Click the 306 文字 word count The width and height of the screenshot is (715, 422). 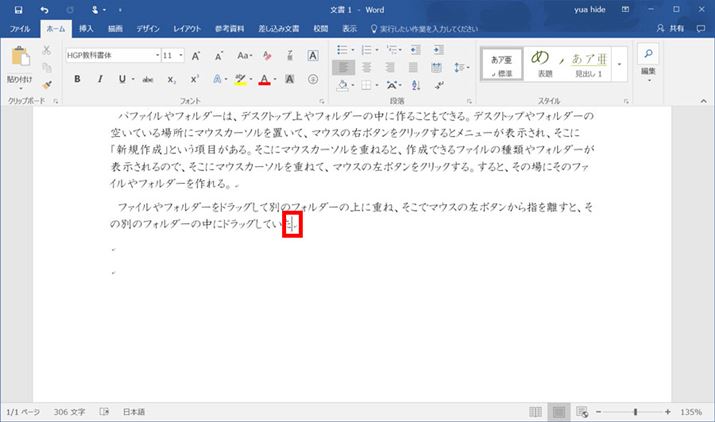[69, 412]
